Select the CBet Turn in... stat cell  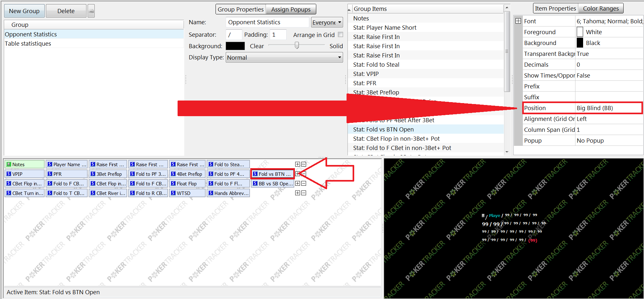pos(25,193)
